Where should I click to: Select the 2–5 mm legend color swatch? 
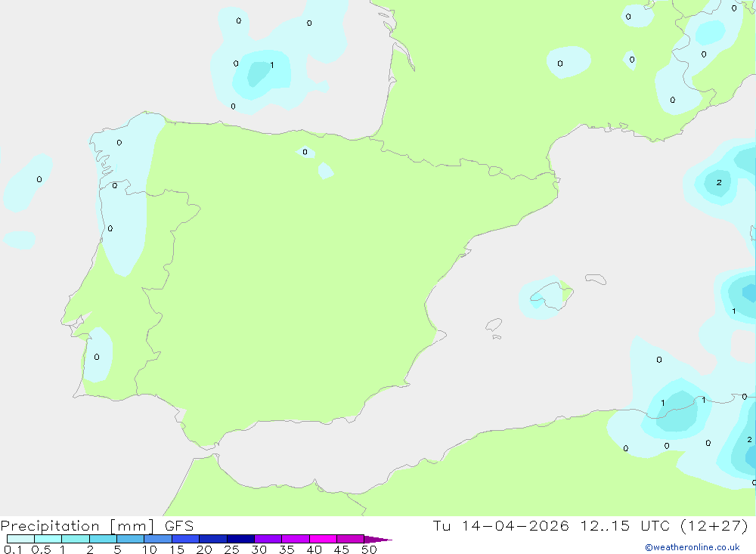[103, 539]
